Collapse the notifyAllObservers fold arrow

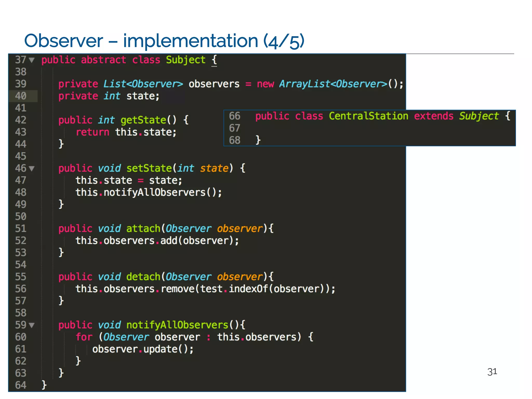32,325
